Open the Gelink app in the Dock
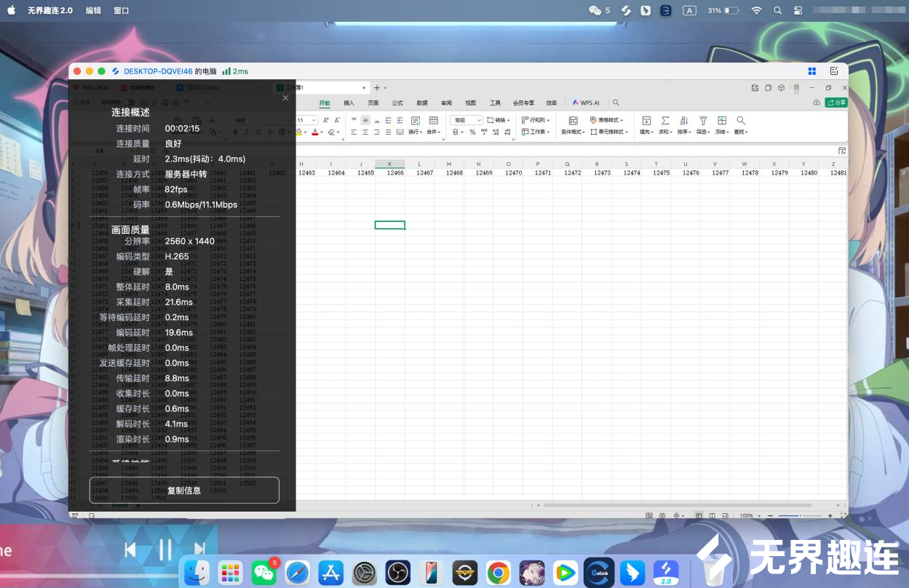Image resolution: width=909 pixels, height=588 pixels. point(599,573)
